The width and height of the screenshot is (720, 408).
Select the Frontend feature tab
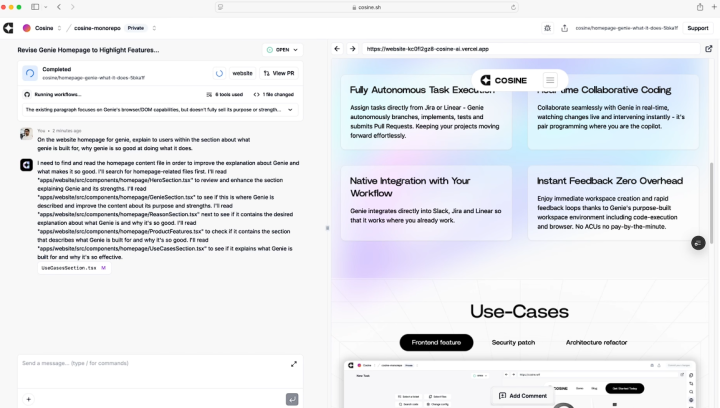(x=436, y=342)
